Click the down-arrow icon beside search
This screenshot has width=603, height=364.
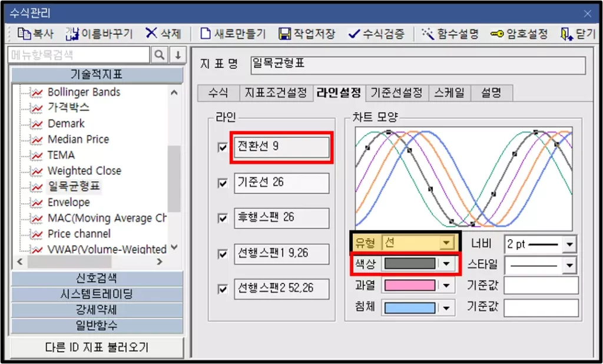click(178, 55)
